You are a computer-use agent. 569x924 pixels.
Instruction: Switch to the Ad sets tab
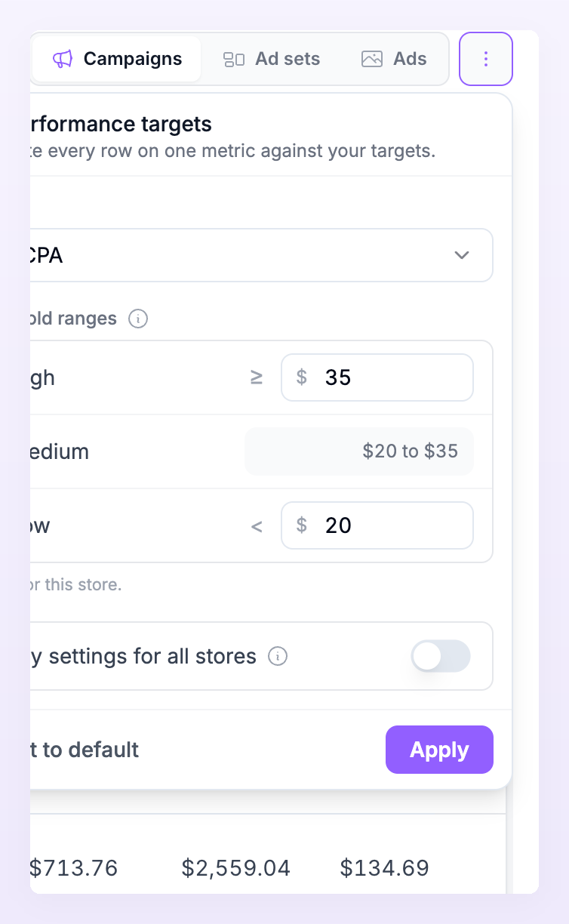pyautogui.click(x=272, y=59)
